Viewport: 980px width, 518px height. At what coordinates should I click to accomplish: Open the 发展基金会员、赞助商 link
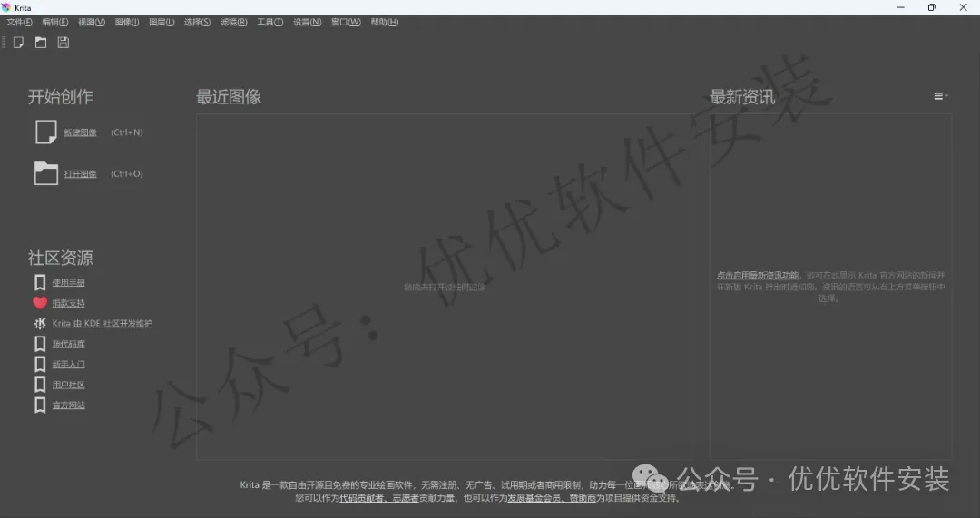click(x=552, y=498)
